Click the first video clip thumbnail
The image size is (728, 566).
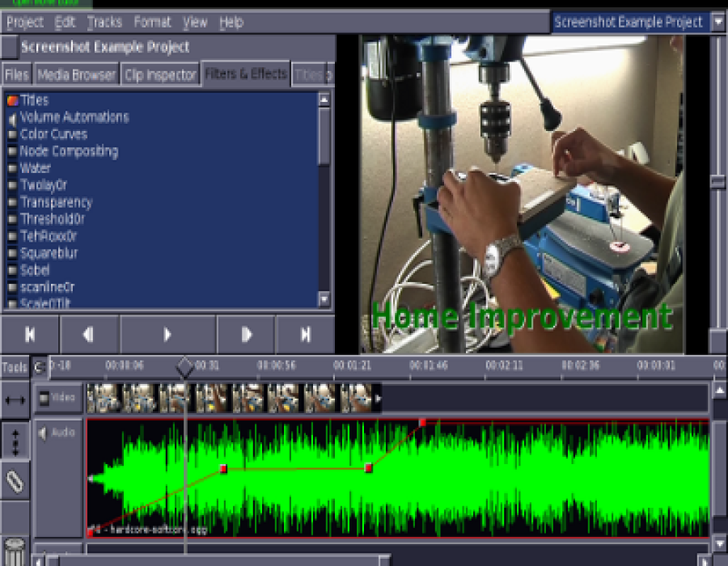[103, 398]
